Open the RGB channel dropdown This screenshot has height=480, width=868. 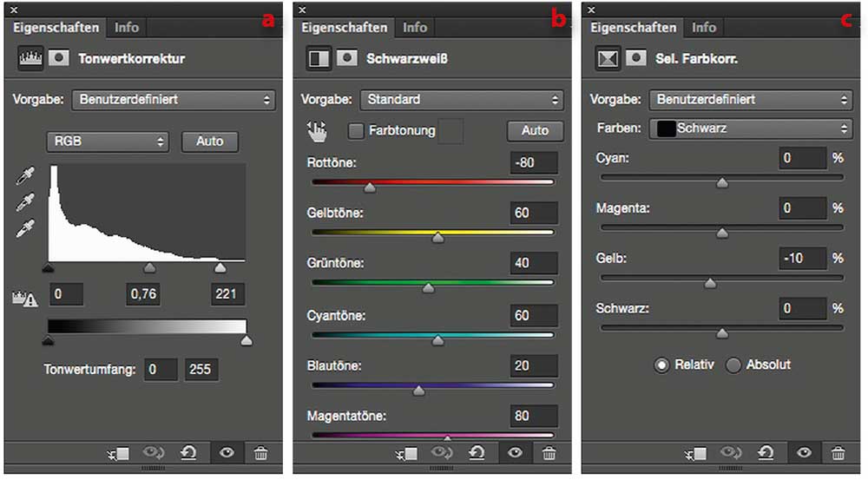coord(108,141)
